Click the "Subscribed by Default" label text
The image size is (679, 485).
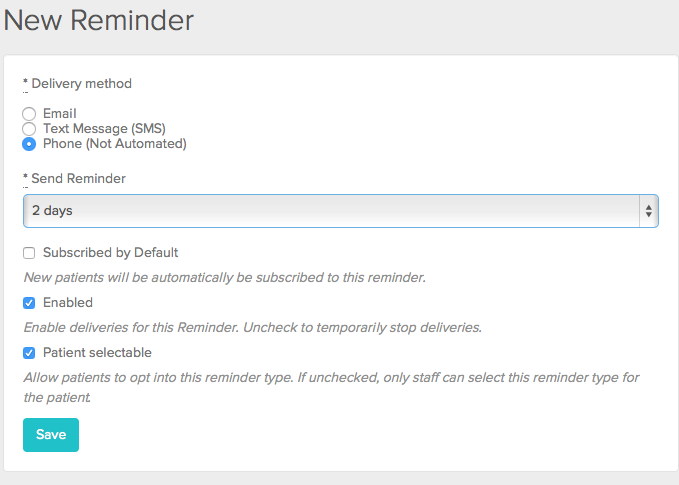coord(110,253)
